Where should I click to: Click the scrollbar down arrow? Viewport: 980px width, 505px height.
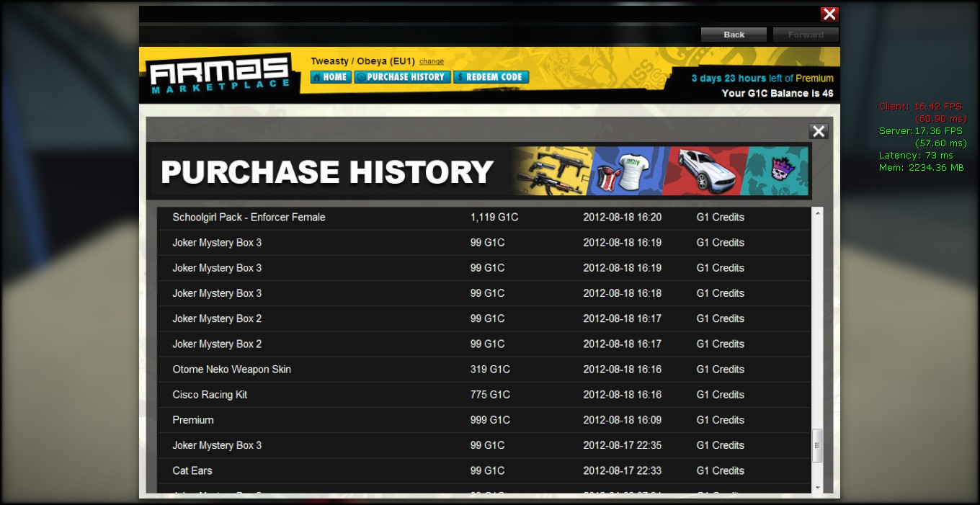tap(817, 488)
